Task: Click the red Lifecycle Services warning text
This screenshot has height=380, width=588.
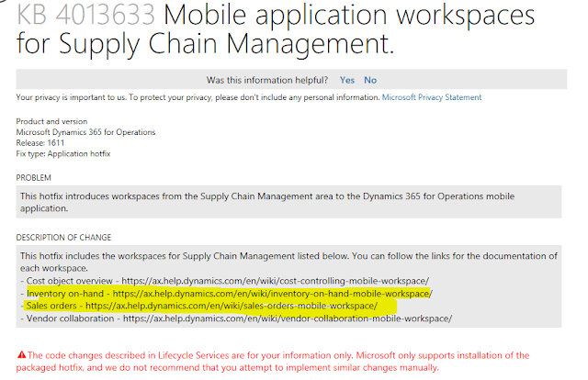Action: coord(273,362)
